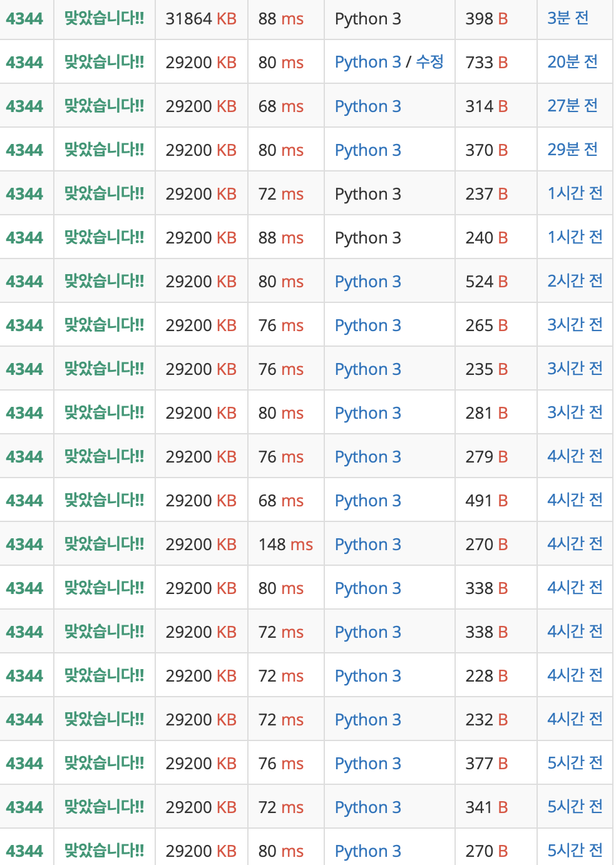Select plain Python 3 text in the 398 B row

point(368,19)
